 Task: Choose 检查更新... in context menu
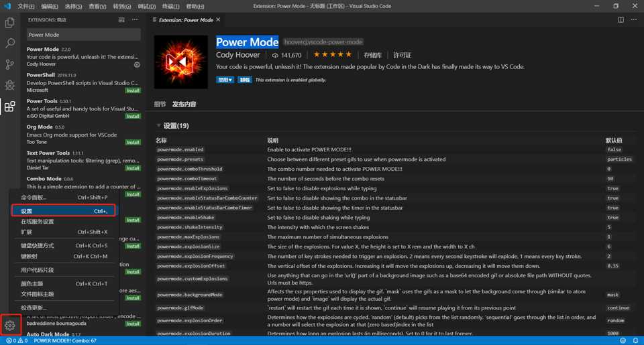point(64,307)
